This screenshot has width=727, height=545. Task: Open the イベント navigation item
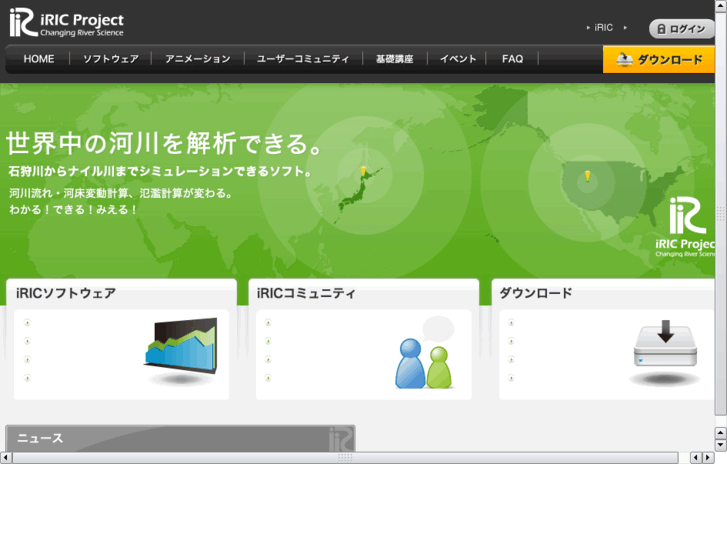click(458, 59)
